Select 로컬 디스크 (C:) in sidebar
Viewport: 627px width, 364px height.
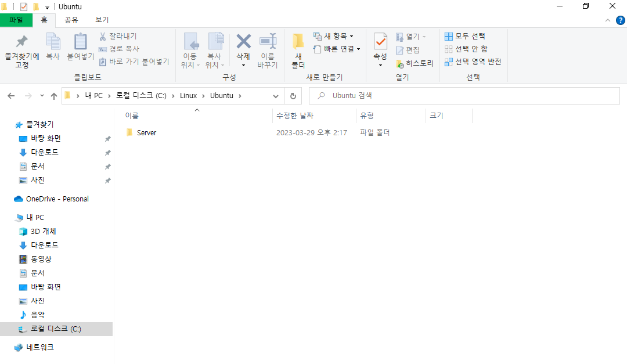[56, 329]
